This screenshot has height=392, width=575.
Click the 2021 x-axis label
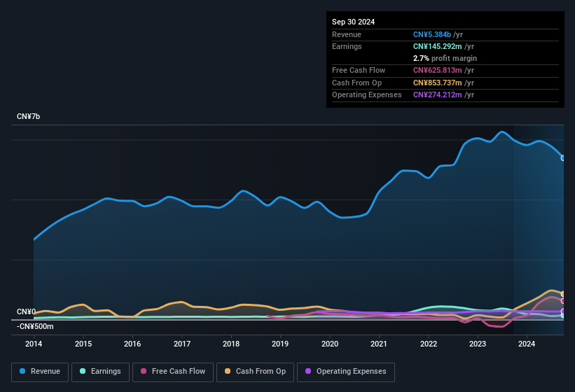coord(379,344)
